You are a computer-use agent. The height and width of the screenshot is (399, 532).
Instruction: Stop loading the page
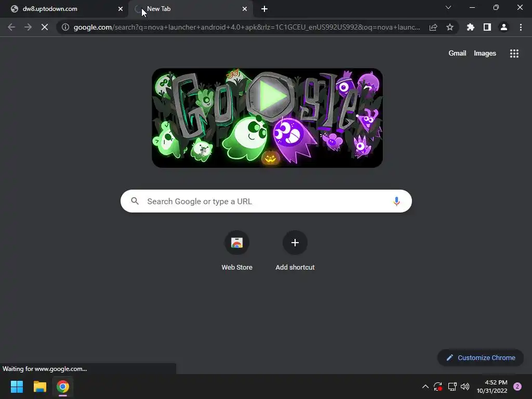click(45, 27)
